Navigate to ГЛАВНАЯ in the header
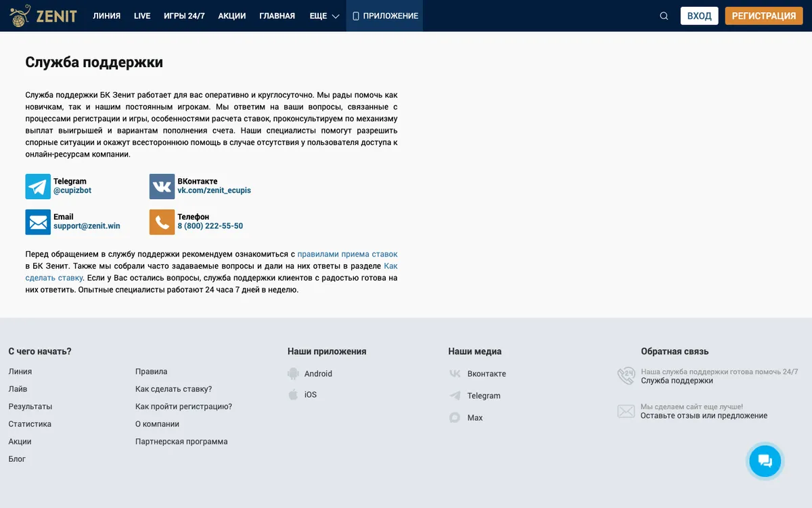 pos(277,16)
